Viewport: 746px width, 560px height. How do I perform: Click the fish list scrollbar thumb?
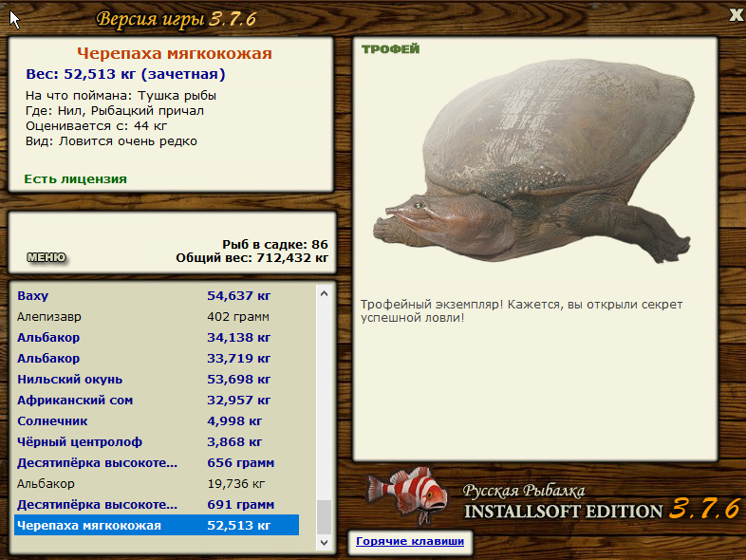(324, 517)
